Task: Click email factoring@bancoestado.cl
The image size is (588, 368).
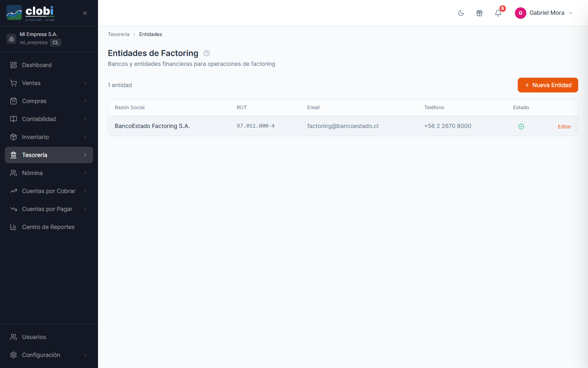Action: coord(343,126)
